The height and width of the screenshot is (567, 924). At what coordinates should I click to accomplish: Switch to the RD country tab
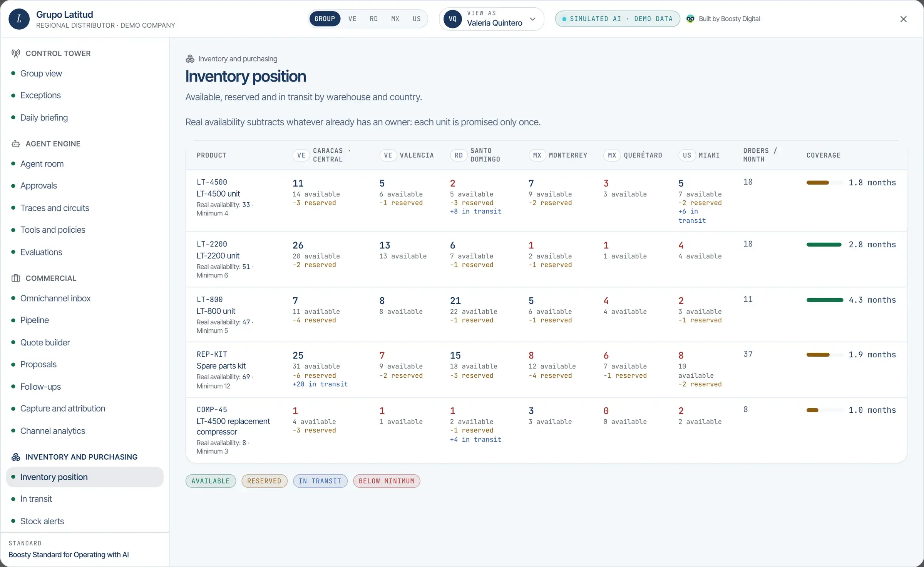click(374, 19)
